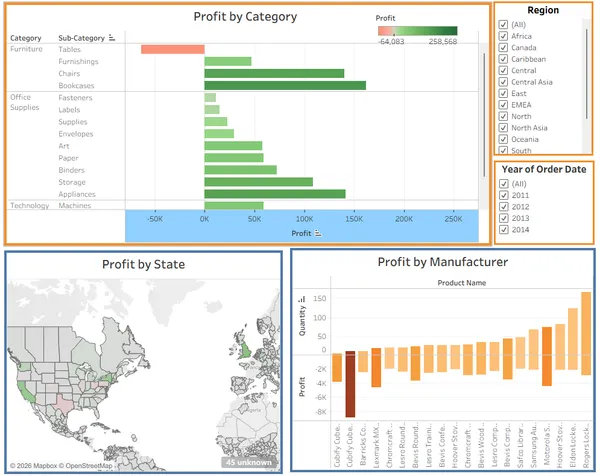Uncheck the East region checkbox
The width and height of the screenshot is (600, 476).
click(x=503, y=93)
